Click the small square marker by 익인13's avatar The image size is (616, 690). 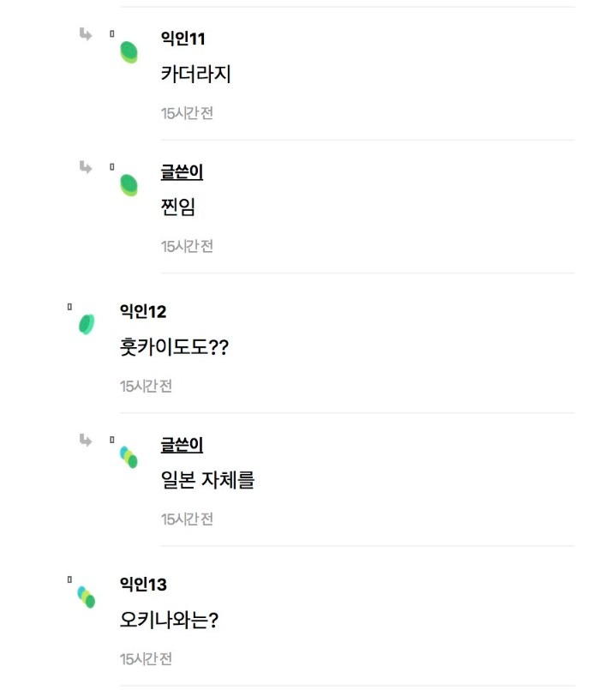[x=69, y=579]
